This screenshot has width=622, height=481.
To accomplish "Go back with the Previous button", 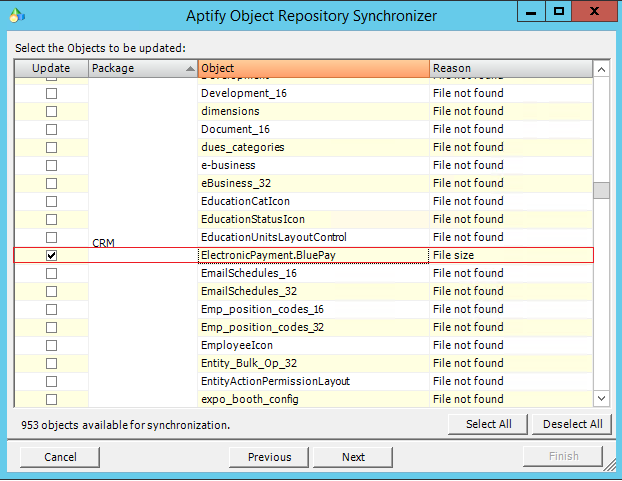I will coord(269,457).
